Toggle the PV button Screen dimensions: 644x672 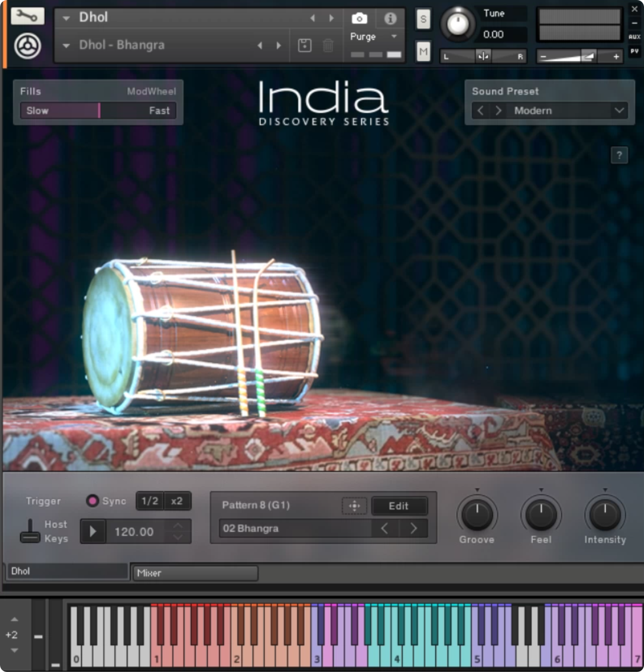pyautogui.click(x=634, y=51)
